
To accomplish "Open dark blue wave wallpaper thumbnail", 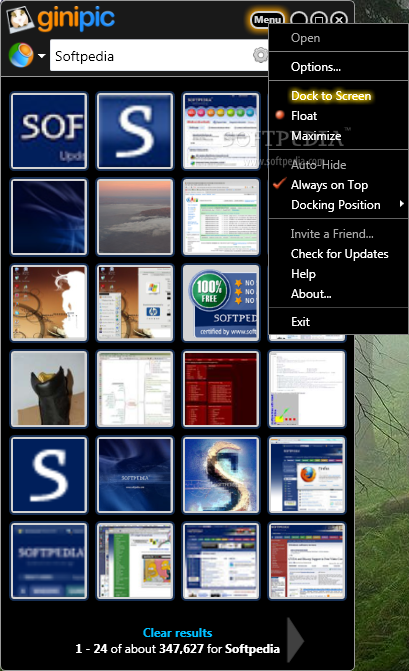I will (49, 217).
